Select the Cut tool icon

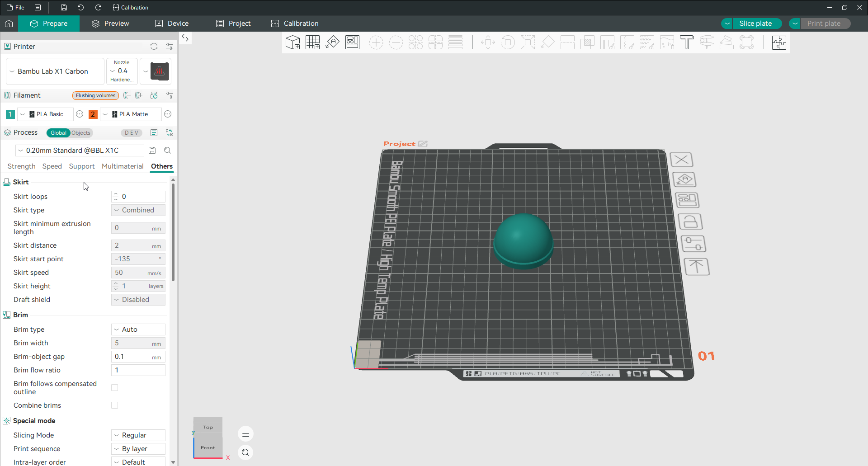point(567,42)
